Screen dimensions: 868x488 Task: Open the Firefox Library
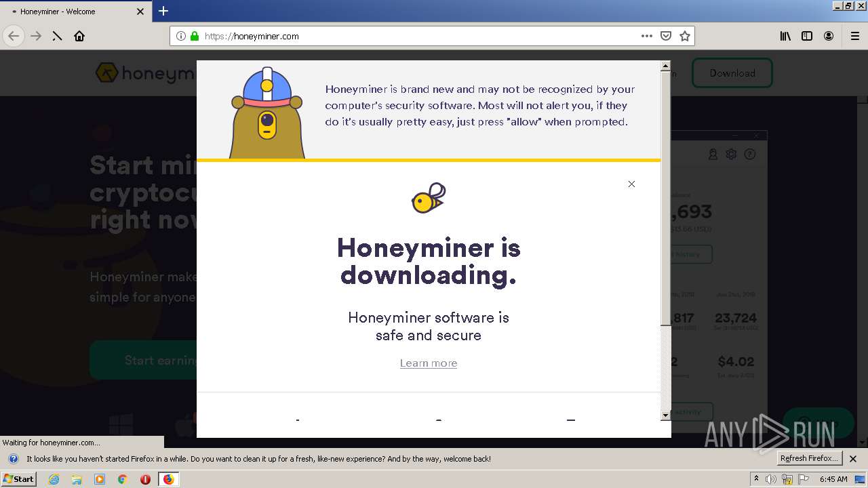785,36
